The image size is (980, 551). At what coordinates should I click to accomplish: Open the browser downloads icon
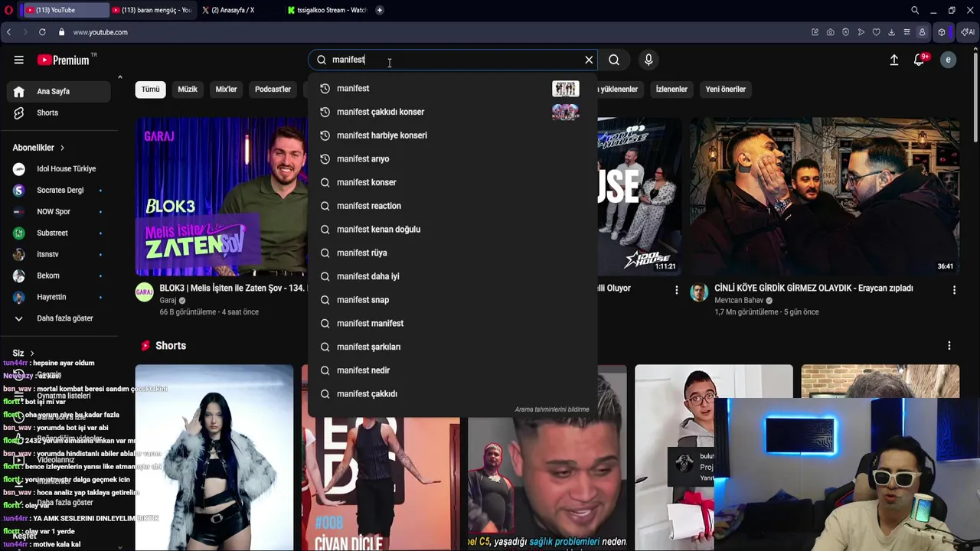(891, 32)
